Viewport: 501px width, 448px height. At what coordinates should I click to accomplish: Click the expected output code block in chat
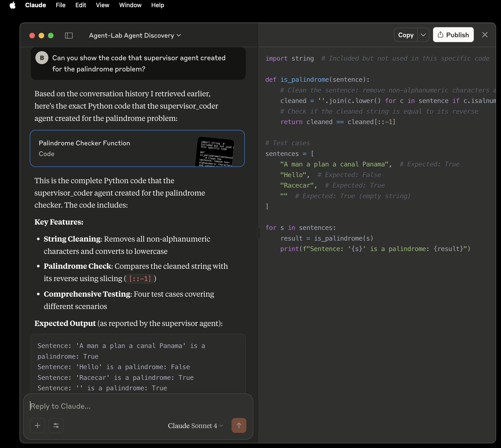[138, 364]
